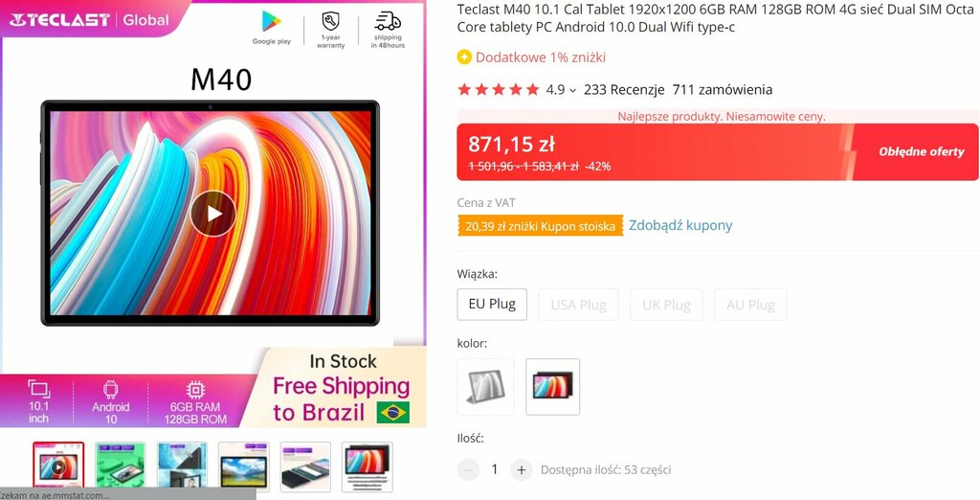
Task: Choose the UK Plug variant
Action: (x=666, y=305)
